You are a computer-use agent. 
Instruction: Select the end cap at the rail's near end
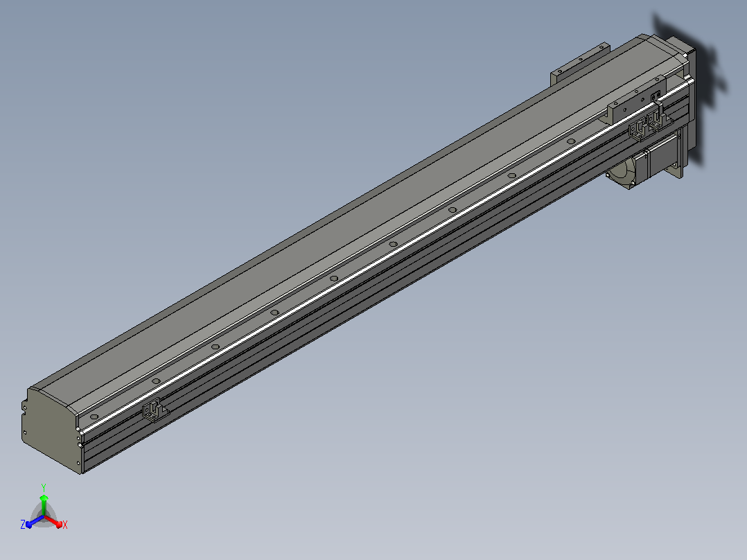(x=51, y=430)
